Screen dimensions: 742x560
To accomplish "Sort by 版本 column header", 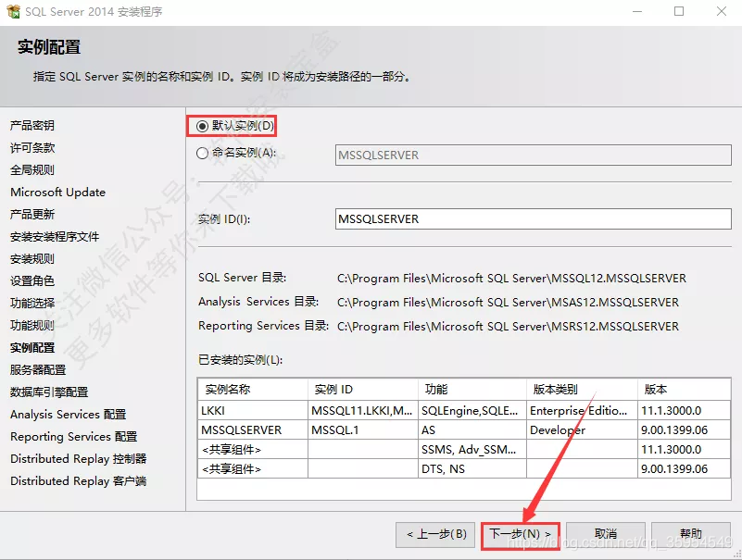I will 685,390.
